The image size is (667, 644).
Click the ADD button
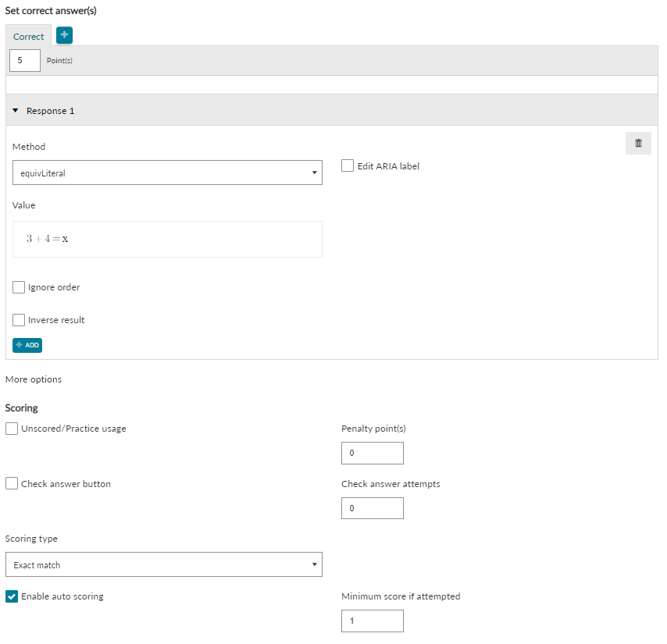click(x=27, y=345)
